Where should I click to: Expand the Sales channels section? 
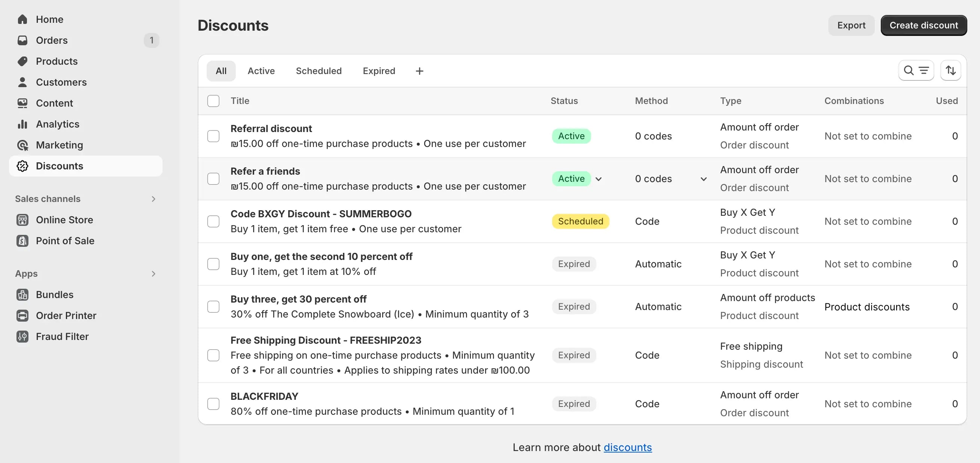(x=153, y=199)
